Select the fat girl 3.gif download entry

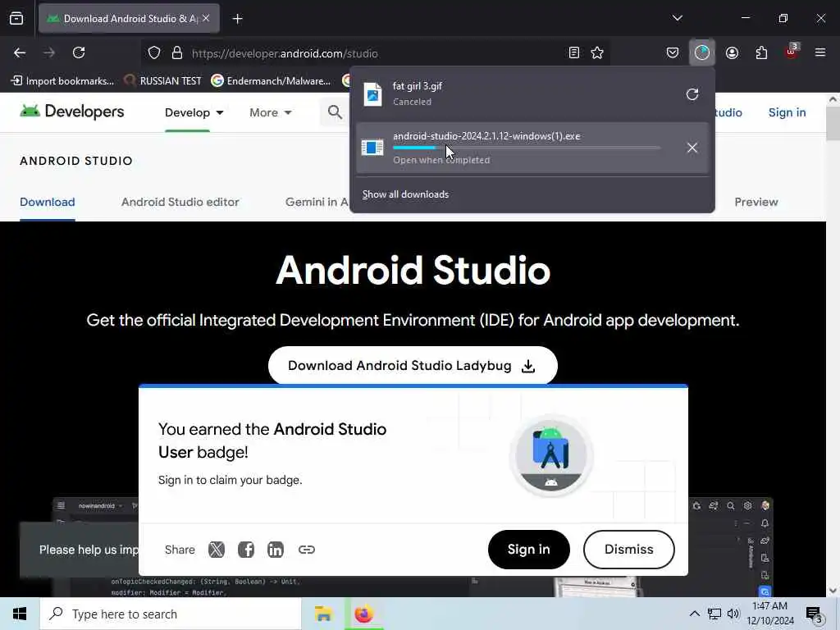pyautogui.click(x=532, y=94)
